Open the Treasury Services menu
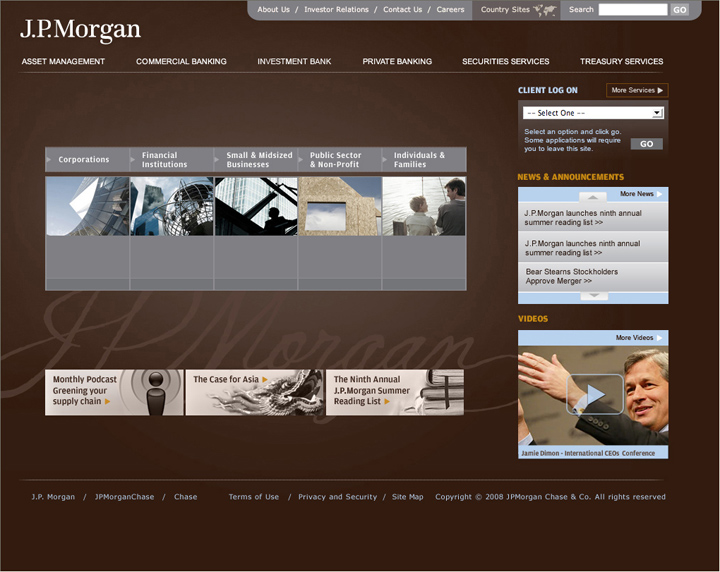720x572 pixels. point(621,62)
